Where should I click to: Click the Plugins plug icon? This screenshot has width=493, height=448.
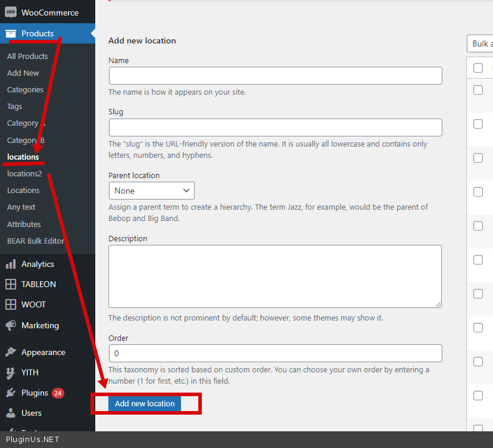[11, 393]
